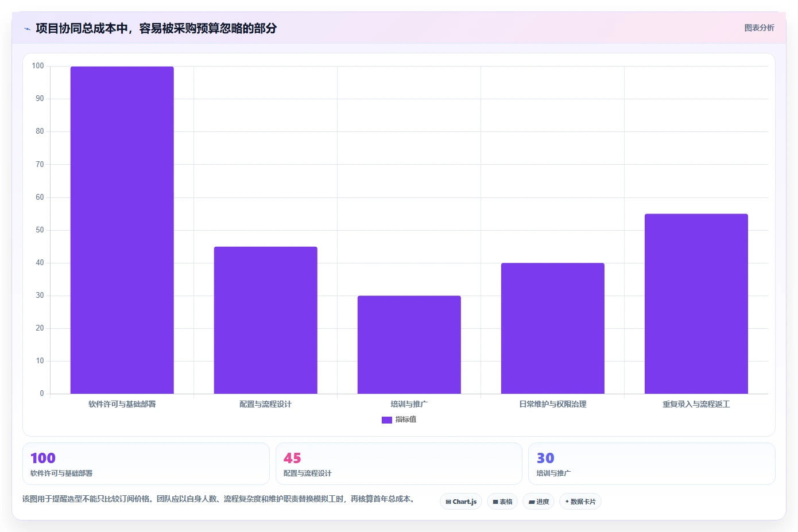This screenshot has width=798, height=532.
Task: Select the 配置与流程设计 bar in chart
Action: pos(265,320)
